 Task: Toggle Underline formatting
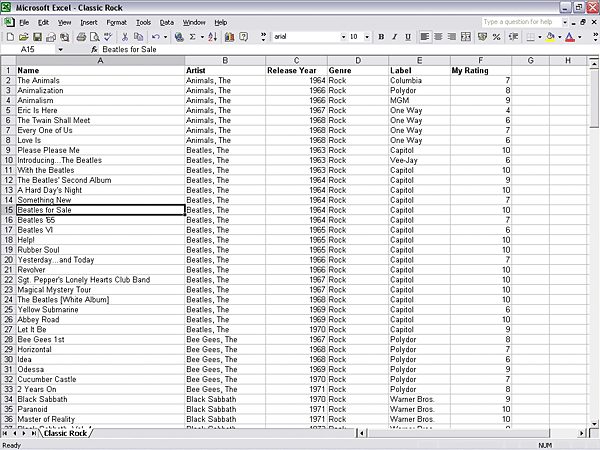pos(407,37)
